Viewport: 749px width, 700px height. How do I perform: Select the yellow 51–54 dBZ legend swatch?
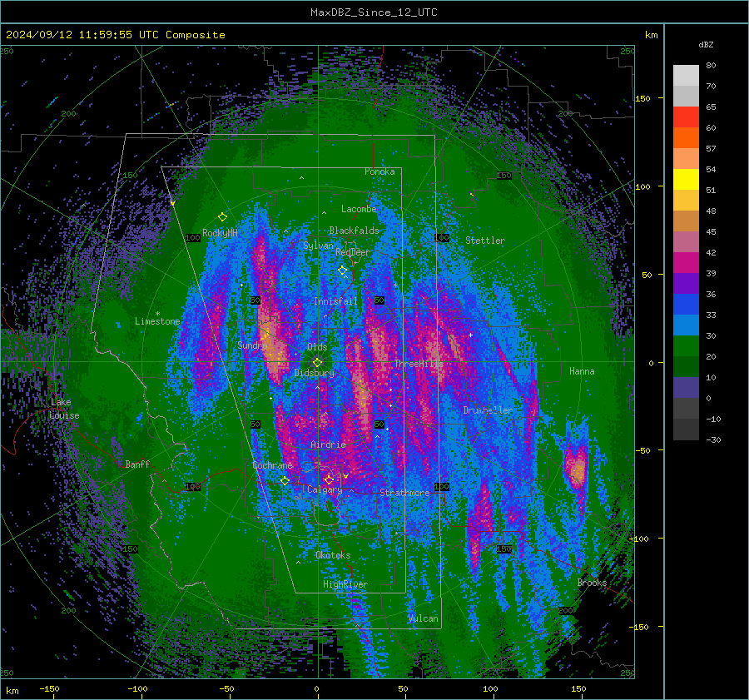[686, 180]
